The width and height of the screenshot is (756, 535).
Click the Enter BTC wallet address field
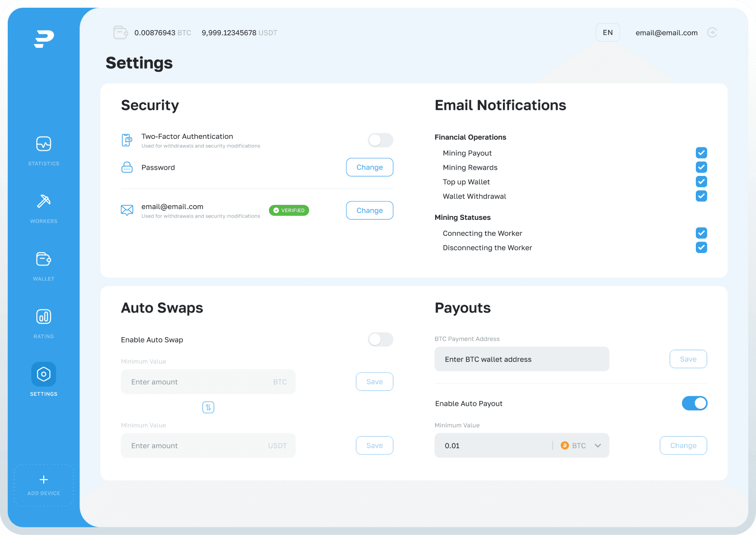(521, 359)
